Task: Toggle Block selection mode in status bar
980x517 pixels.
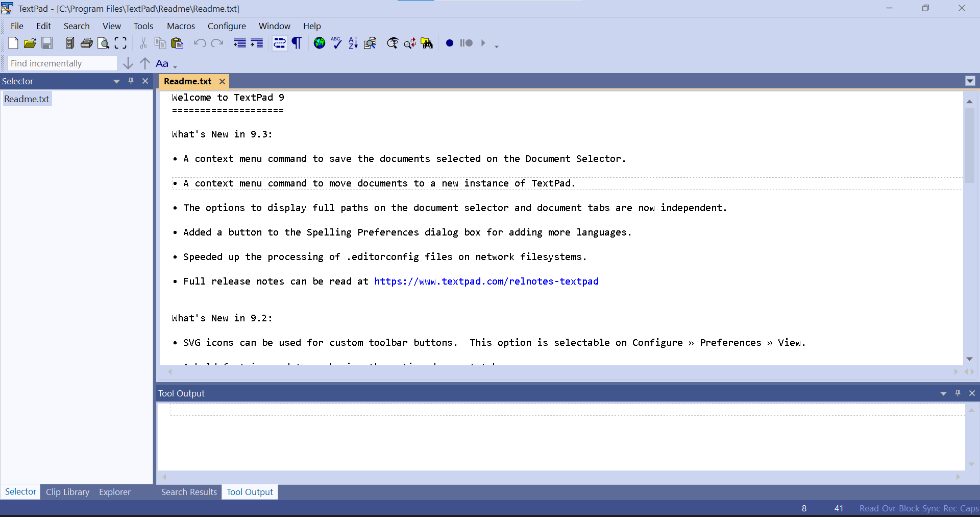Action: point(909,508)
